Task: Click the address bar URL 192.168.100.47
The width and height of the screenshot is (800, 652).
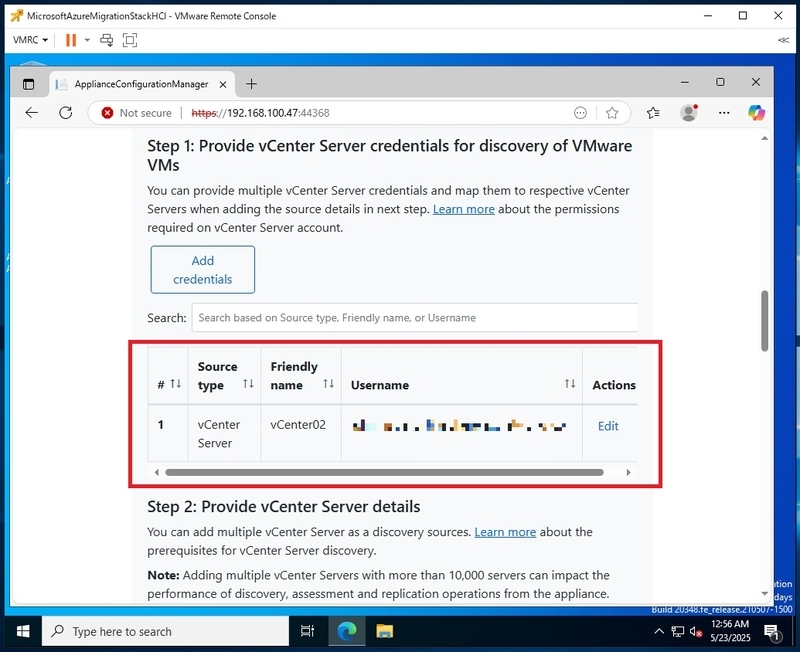Action: (260, 113)
